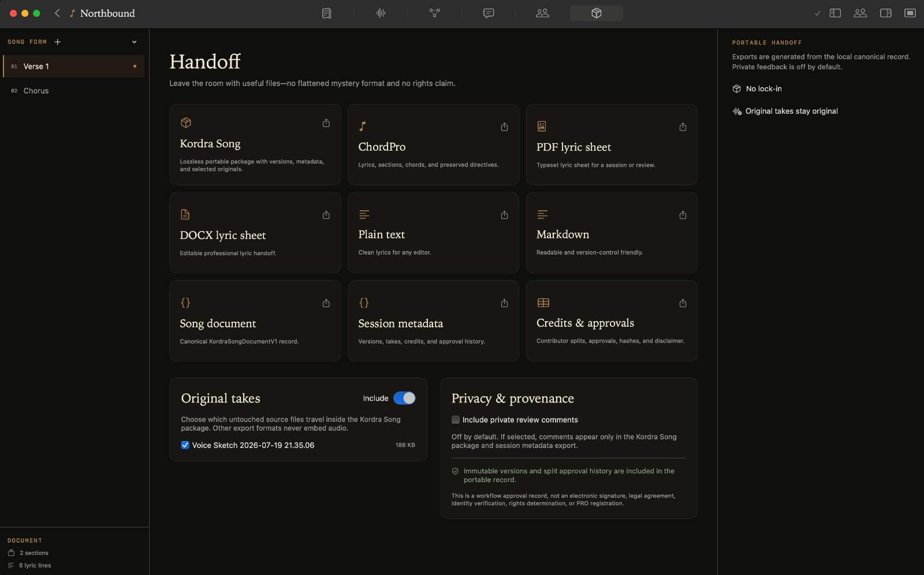Export Plain text lyrics
Viewport: 924px width, 575px height.
(x=505, y=215)
